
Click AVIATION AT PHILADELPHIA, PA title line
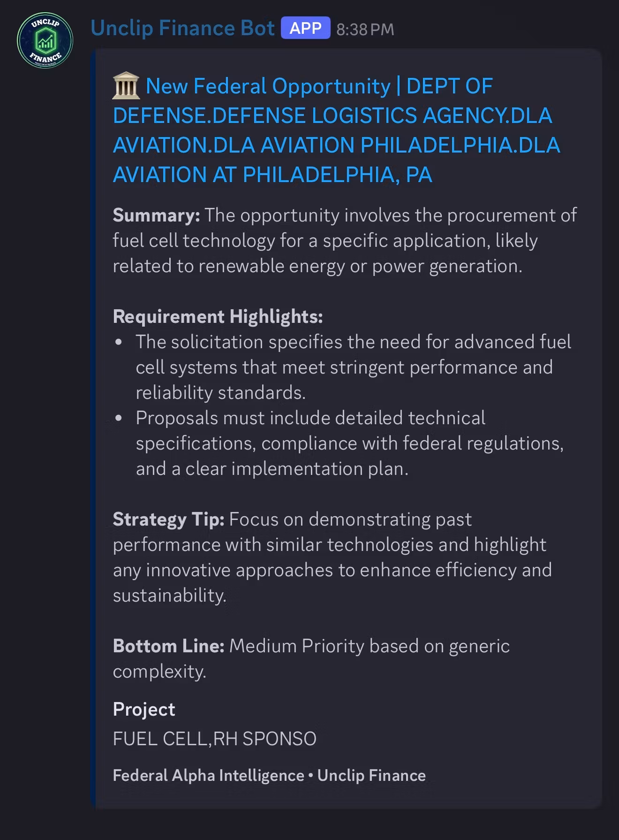[x=272, y=175]
